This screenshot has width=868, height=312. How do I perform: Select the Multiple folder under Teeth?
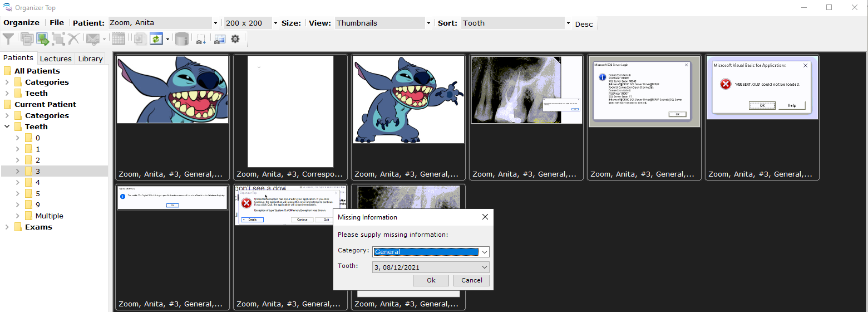coord(49,216)
